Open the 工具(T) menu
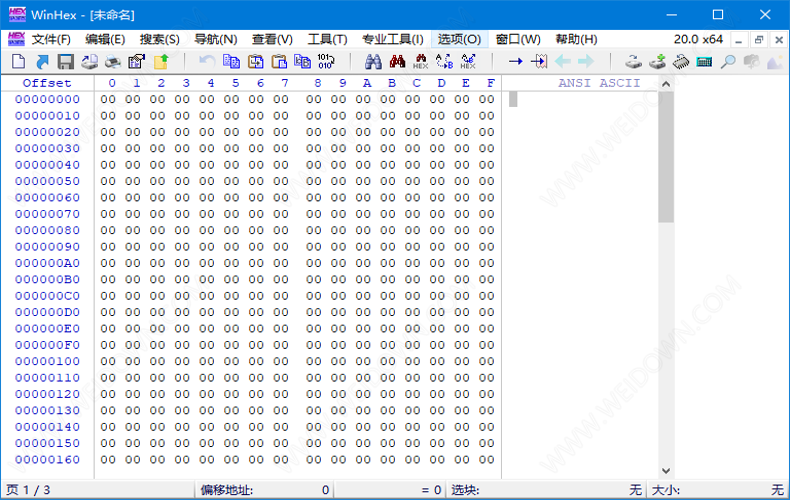This screenshot has height=500, width=790. [x=327, y=39]
